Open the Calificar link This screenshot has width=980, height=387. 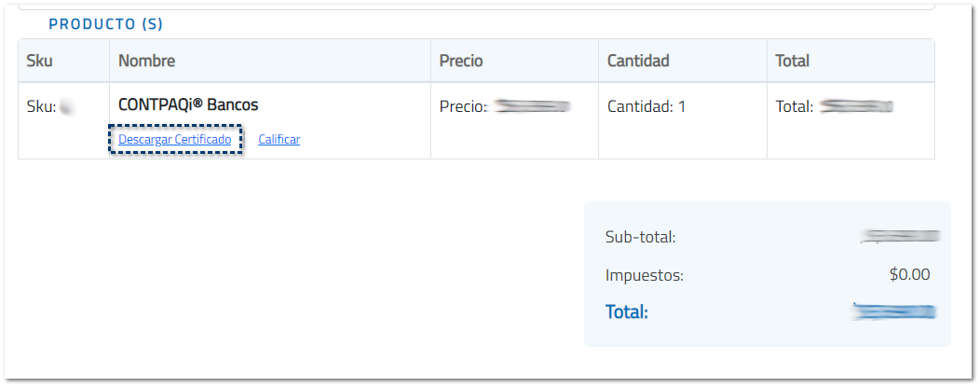coord(279,140)
